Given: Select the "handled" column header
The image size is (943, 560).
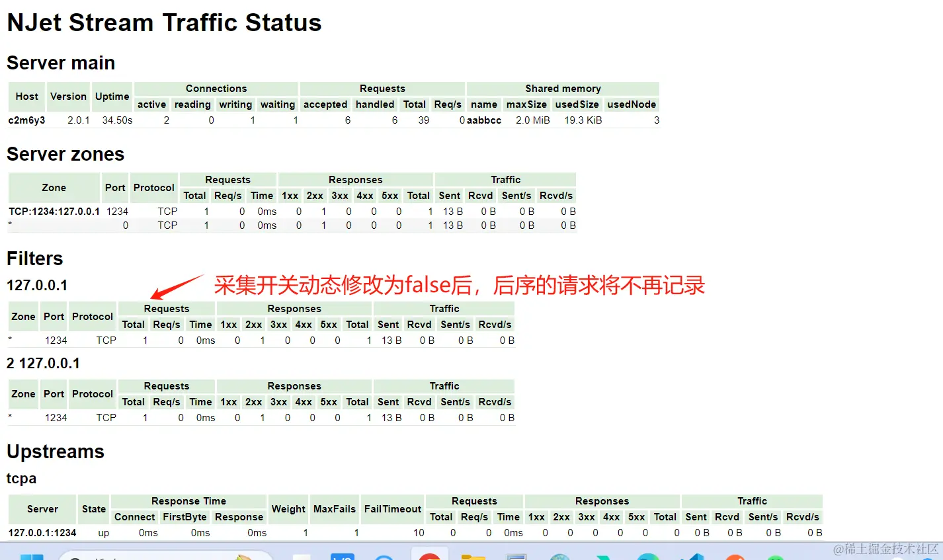Looking at the screenshot, I should point(375,104).
